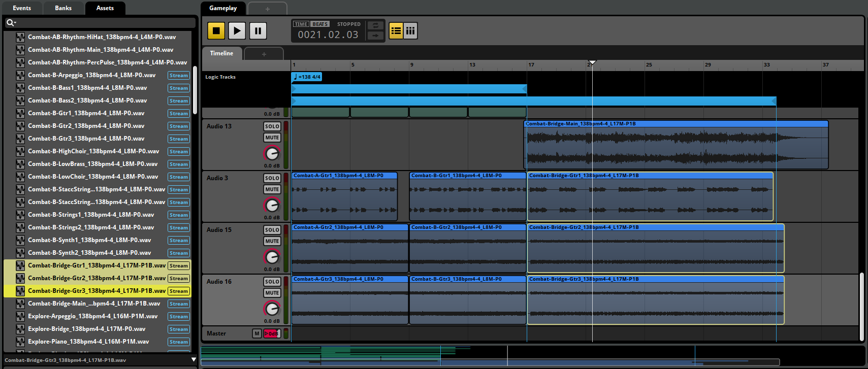Screen dimensions: 868x369
Task: Click the assets list vertical scrollbar
Action: click(195, 90)
